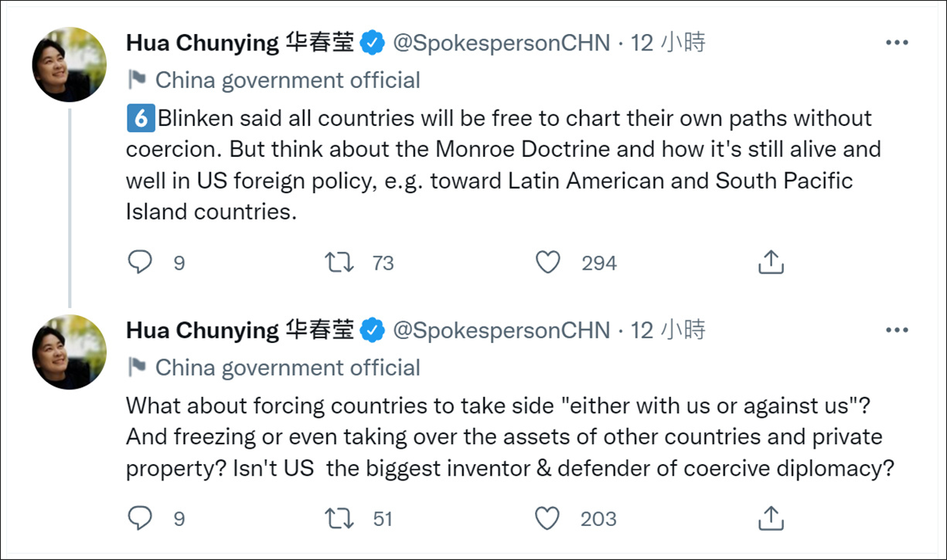Share the Monroe Doctrine tweet
Image resolution: width=947 pixels, height=560 pixels.
pyautogui.click(x=771, y=263)
